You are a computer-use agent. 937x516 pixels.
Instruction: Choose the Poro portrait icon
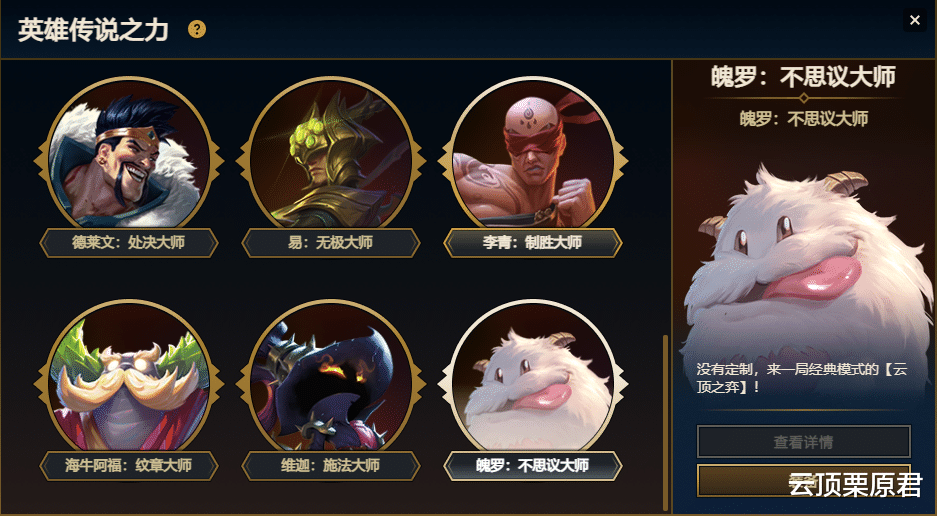[x=532, y=378]
